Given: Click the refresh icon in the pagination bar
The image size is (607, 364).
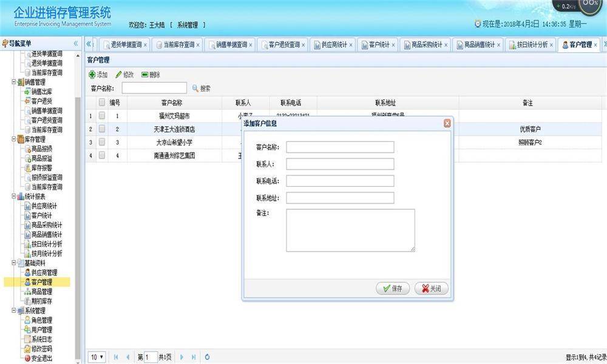Looking at the screenshot, I should pyautogui.click(x=207, y=357).
